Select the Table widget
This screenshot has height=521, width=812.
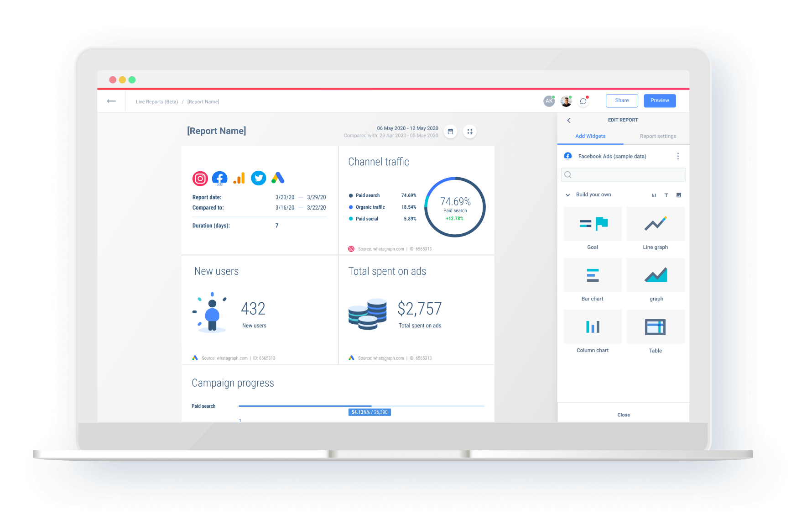[x=656, y=327]
